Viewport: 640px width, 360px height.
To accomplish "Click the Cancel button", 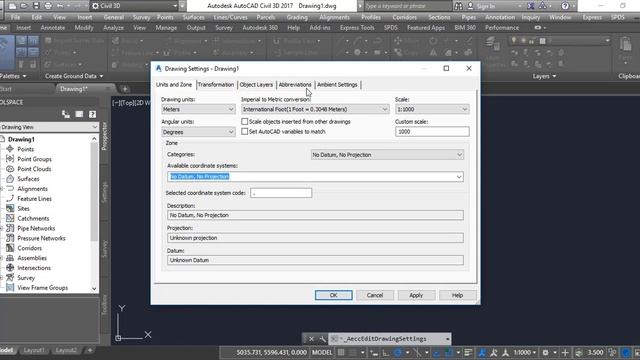I will click(x=375, y=295).
